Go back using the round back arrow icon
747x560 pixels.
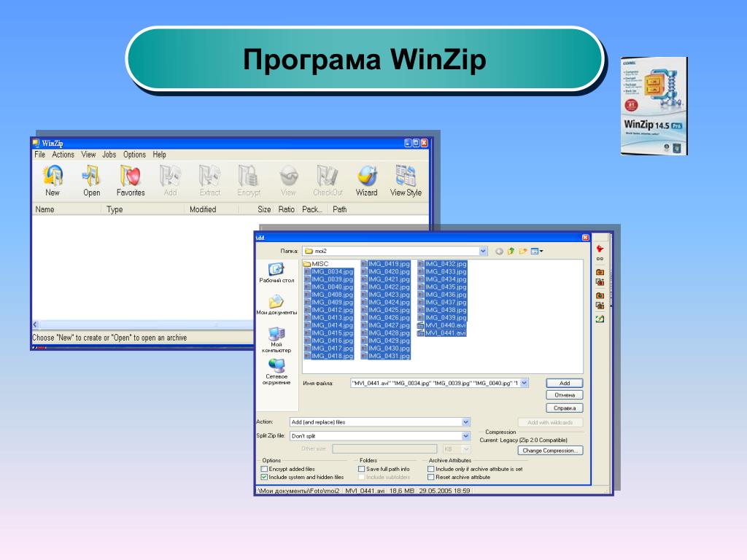coord(499,251)
